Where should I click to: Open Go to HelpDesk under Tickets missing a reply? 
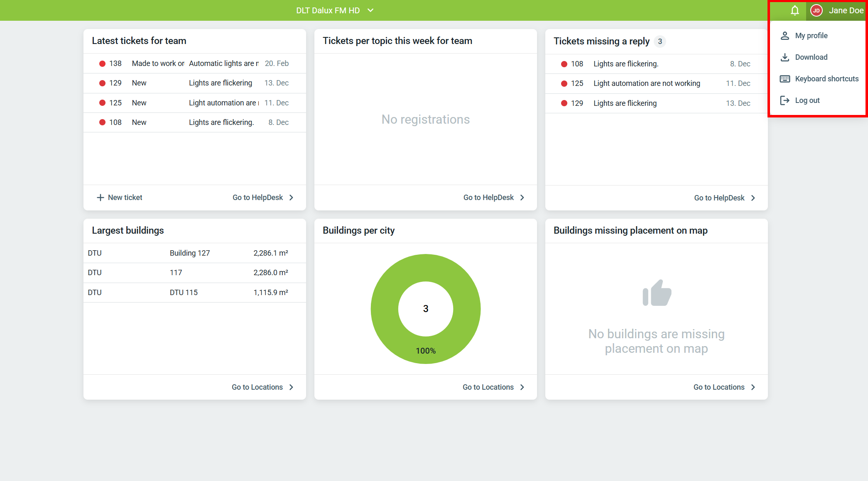(719, 198)
